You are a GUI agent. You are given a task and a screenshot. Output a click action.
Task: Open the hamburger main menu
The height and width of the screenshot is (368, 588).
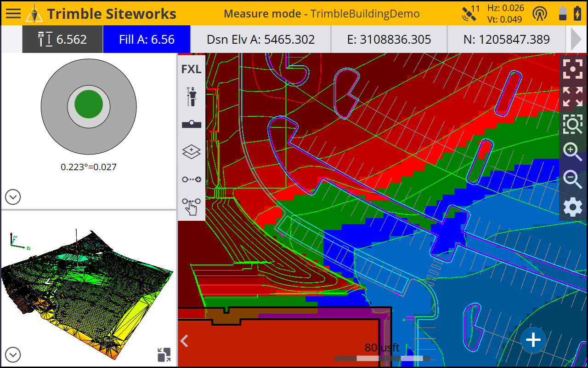click(x=13, y=13)
